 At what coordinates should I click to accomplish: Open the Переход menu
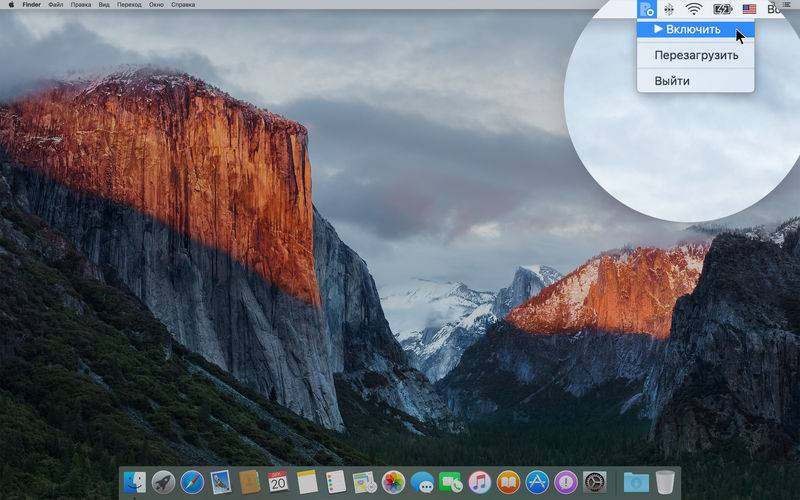[x=130, y=5]
